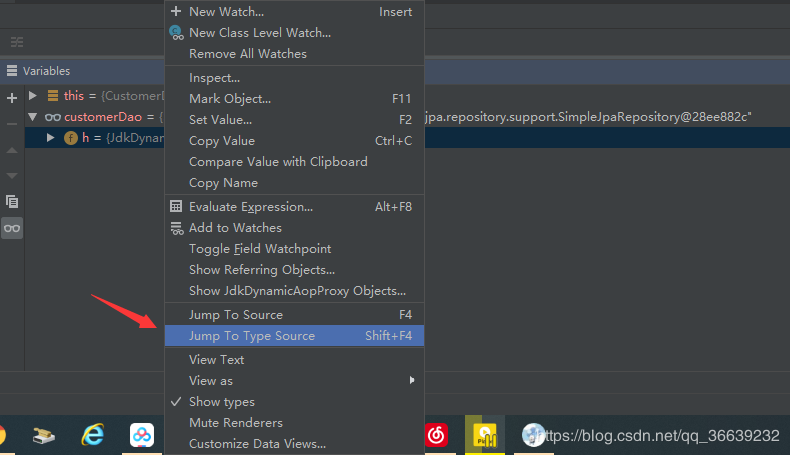This screenshot has height=455, width=790.
Task: Click Jump To Type Source
Action: pyautogui.click(x=294, y=336)
